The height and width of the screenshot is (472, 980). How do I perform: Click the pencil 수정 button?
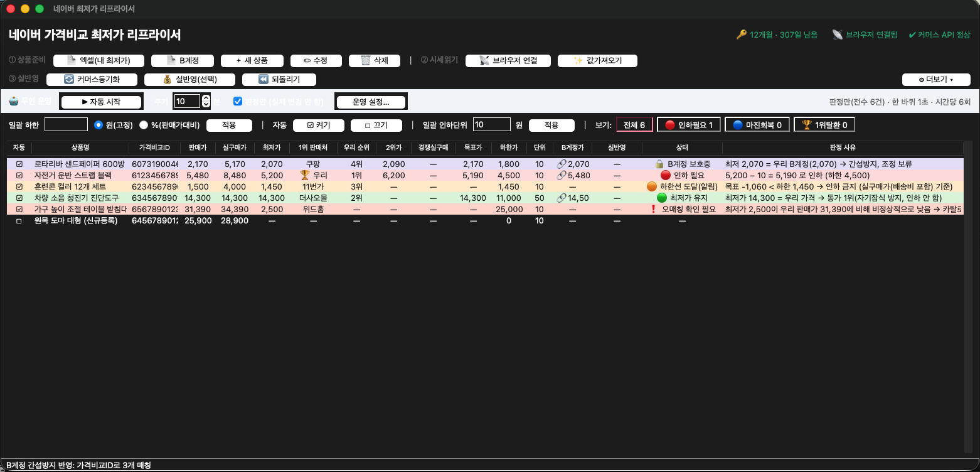tap(316, 61)
